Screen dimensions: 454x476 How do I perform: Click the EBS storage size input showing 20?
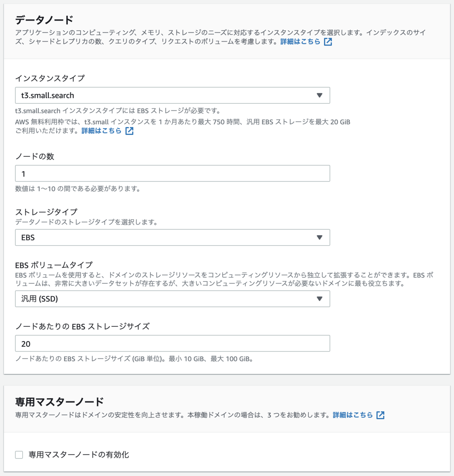click(x=172, y=343)
